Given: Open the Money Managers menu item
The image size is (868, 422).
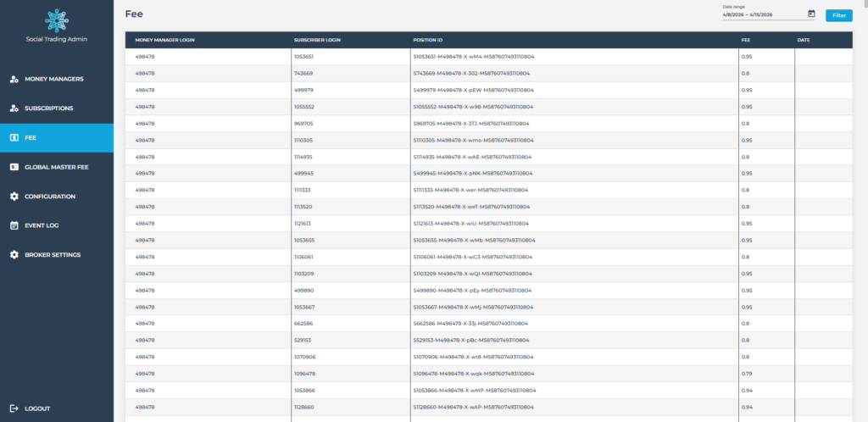Looking at the screenshot, I should click(54, 79).
